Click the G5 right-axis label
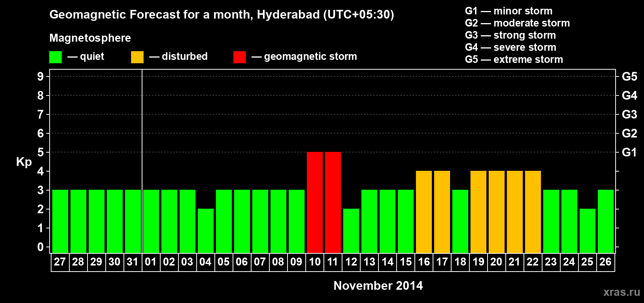The image size is (644, 303). tap(629, 77)
